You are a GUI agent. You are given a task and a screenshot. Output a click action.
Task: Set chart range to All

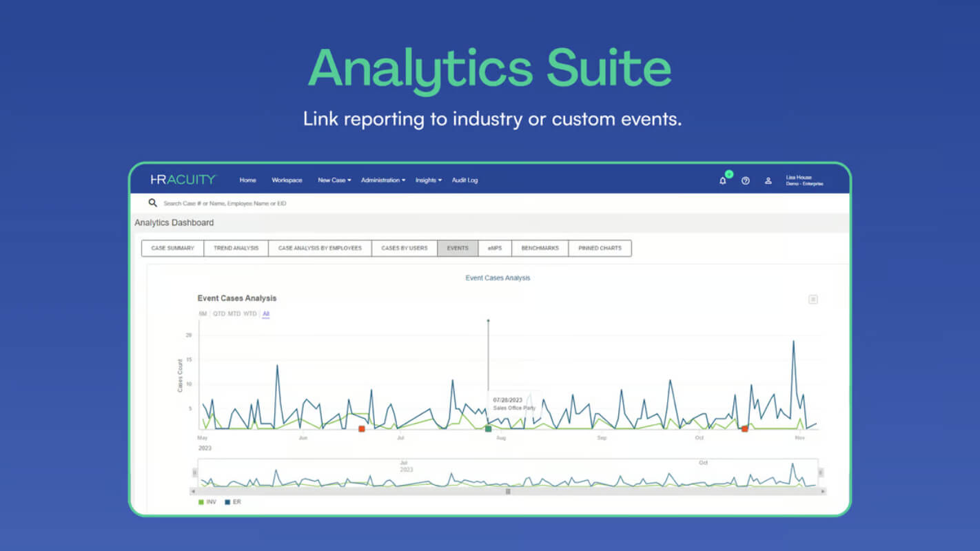[266, 314]
